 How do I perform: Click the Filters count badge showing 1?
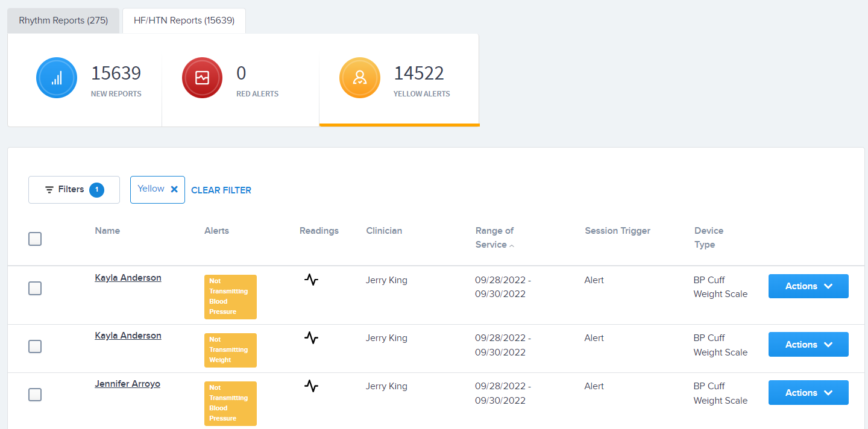[x=96, y=189]
